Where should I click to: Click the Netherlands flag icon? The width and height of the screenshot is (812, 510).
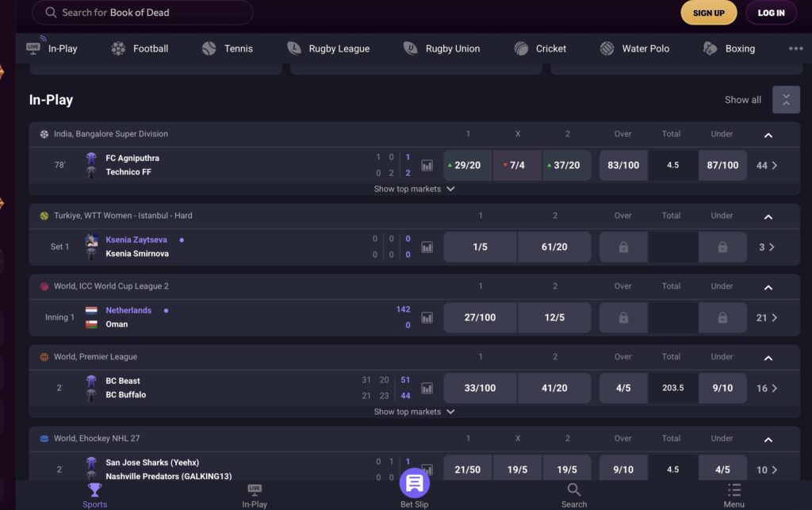coord(91,310)
